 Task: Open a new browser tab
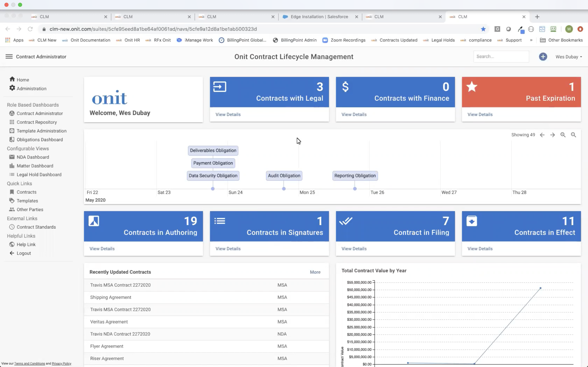[x=537, y=17]
